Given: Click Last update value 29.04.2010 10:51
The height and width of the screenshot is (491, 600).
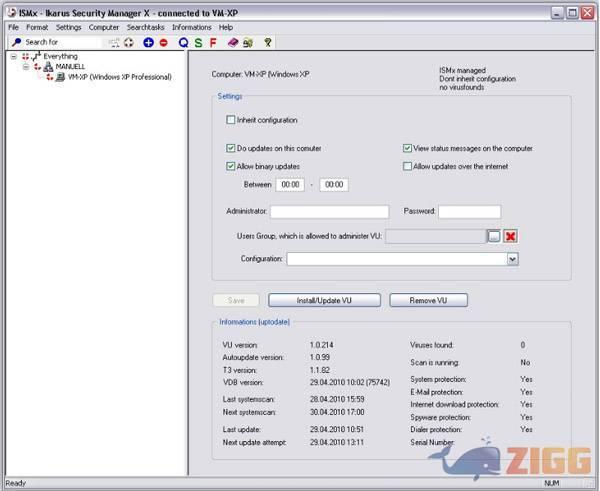Looking at the screenshot, I should [x=337, y=429].
